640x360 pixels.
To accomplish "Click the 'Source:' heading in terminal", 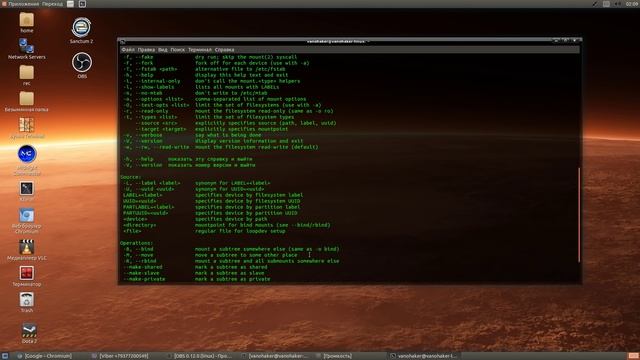I will click(x=131, y=177).
